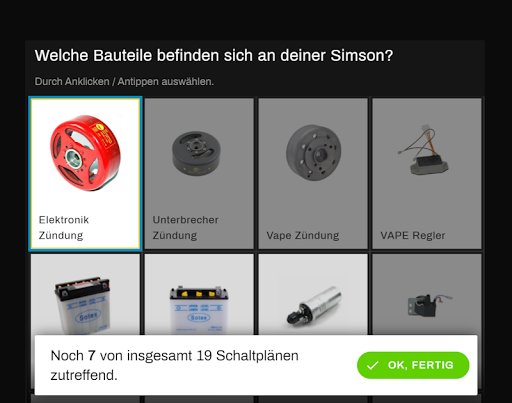
Task: Click the red flywheel ignition image
Action: coord(85,153)
